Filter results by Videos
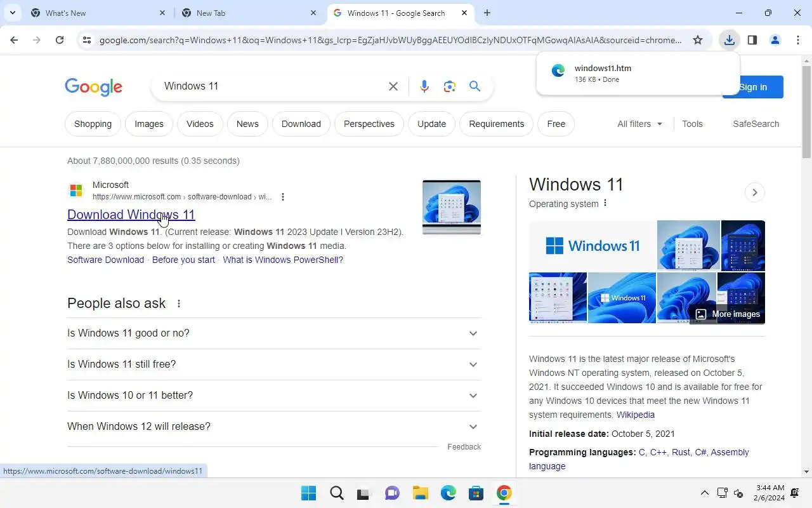Image resolution: width=812 pixels, height=508 pixels. (x=200, y=124)
